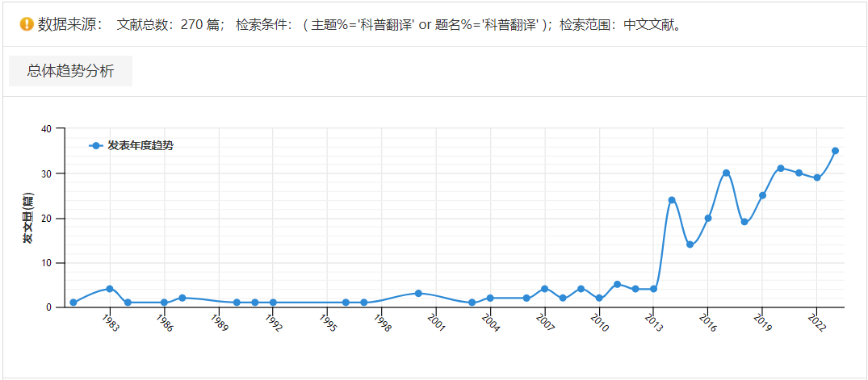Click the orange data source info icon

26,24
